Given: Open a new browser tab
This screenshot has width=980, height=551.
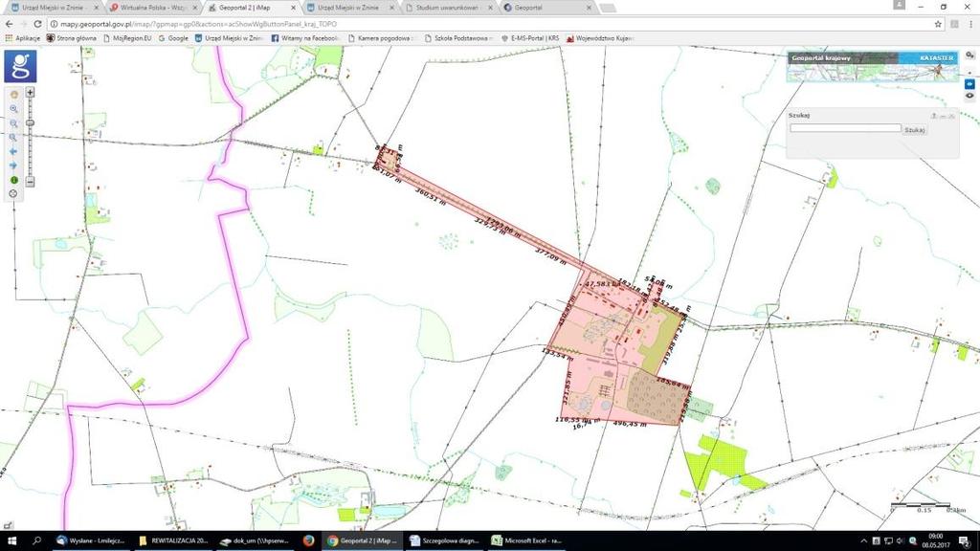Looking at the screenshot, I should point(608,8).
